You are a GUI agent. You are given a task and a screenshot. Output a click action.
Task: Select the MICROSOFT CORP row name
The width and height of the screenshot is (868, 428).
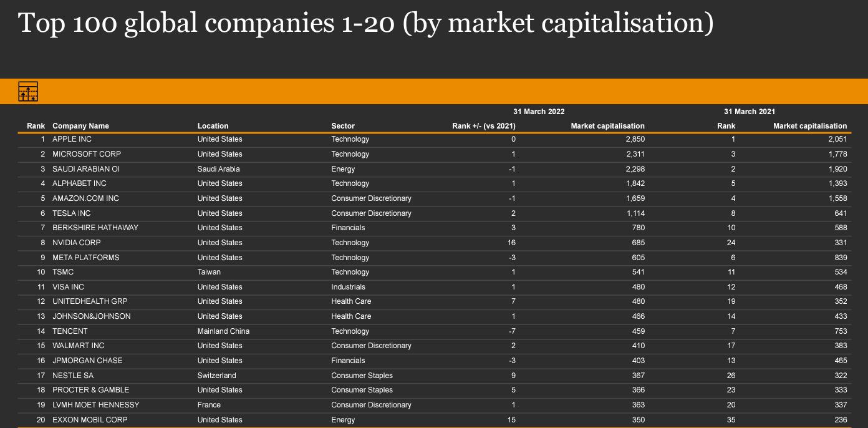87,154
